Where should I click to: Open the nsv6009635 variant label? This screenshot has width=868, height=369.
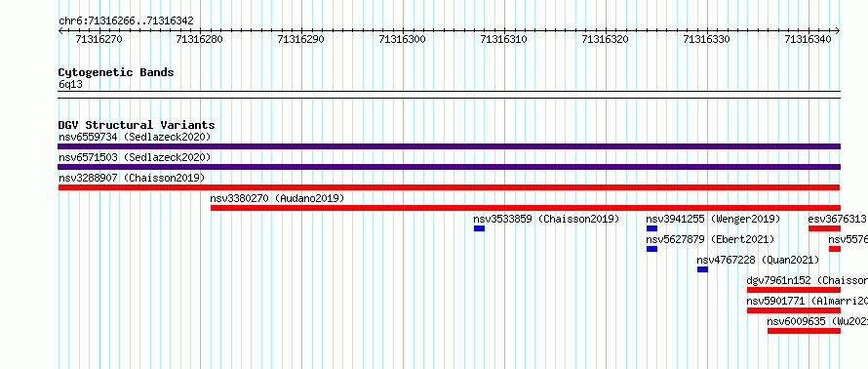click(817, 321)
